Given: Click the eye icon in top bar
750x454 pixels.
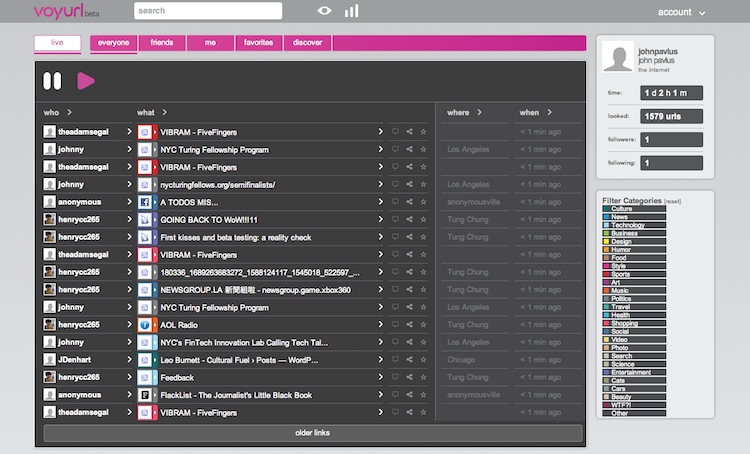Looking at the screenshot, I should [324, 11].
